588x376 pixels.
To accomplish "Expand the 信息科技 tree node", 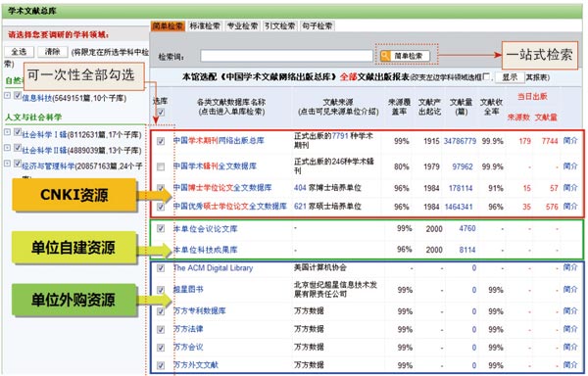I will point(7,96).
